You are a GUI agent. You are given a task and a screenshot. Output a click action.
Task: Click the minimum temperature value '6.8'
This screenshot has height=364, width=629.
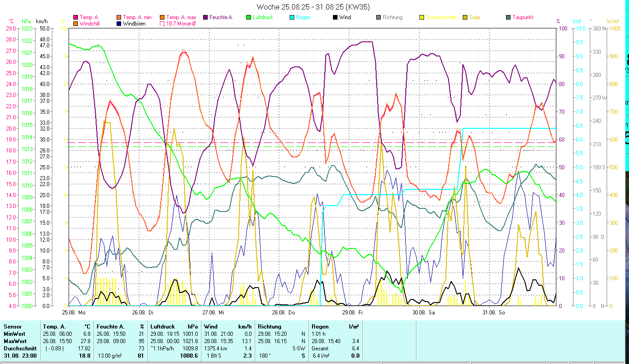pos(87,334)
